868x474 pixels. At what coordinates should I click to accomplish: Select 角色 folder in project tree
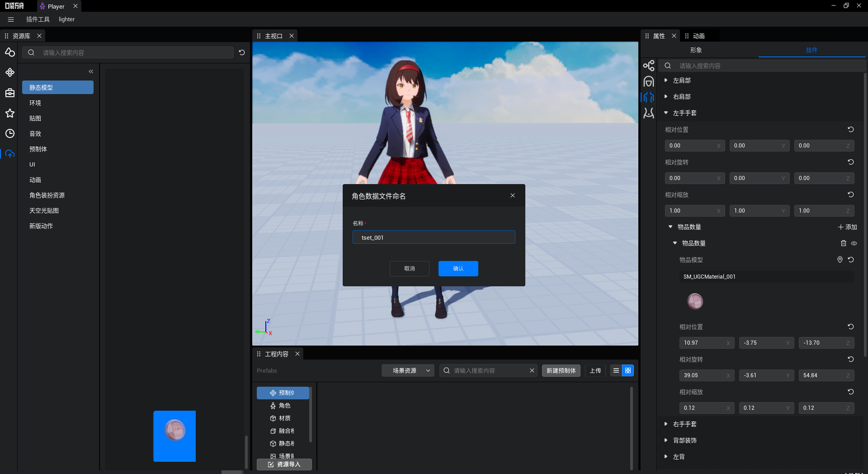[283, 406]
